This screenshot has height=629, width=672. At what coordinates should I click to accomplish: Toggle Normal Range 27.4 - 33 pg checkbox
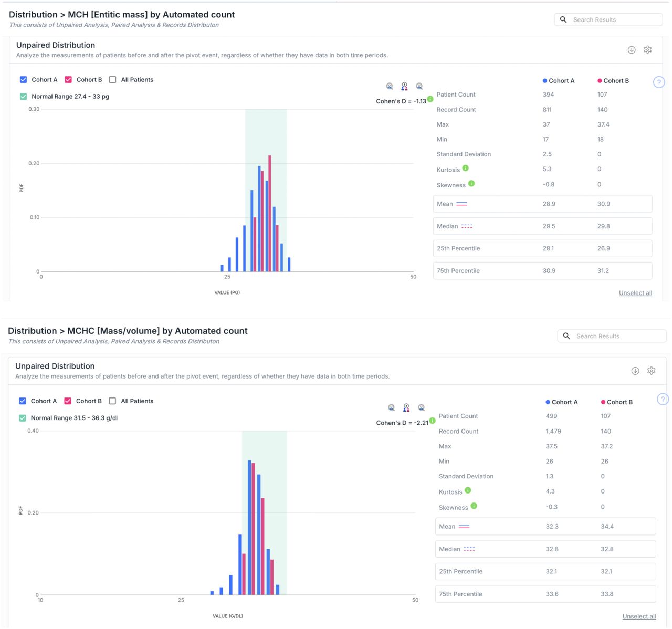[x=23, y=97]
